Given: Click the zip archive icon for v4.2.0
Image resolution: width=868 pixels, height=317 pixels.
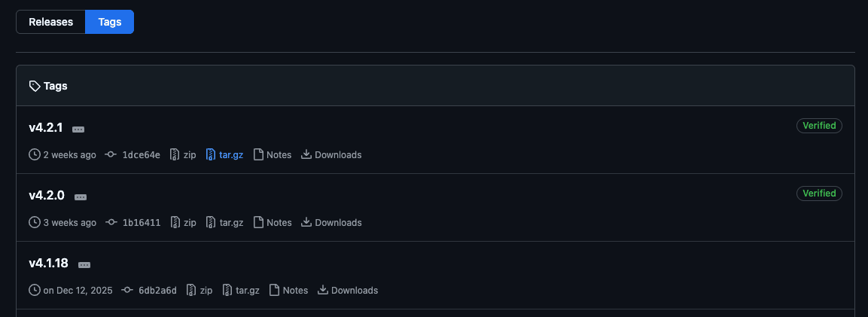Looking at the screenshot, I should pyautogui.click(x=175, y=223).
